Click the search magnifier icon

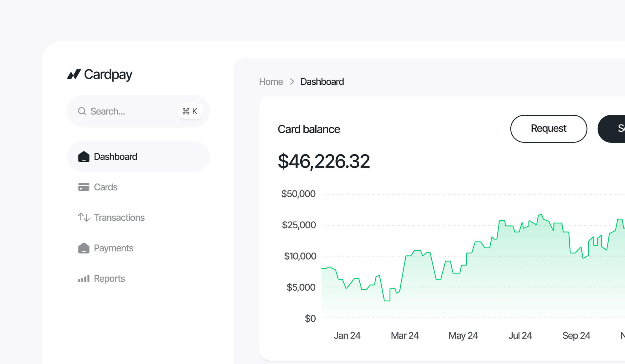click(82, 111)
